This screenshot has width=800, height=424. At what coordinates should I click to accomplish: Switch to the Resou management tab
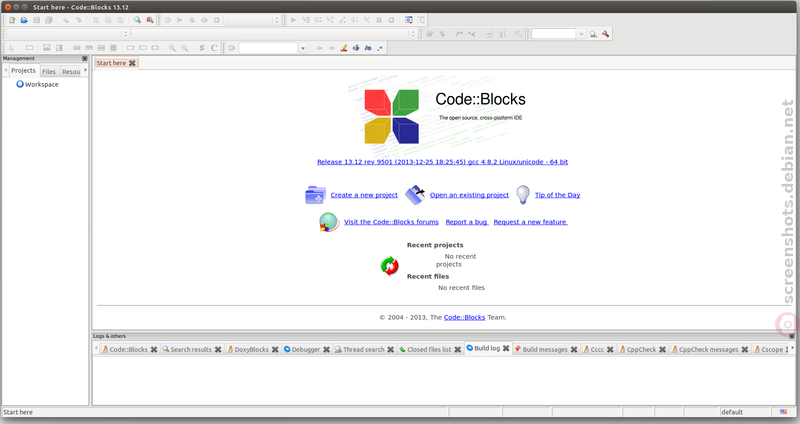(71, 71)
